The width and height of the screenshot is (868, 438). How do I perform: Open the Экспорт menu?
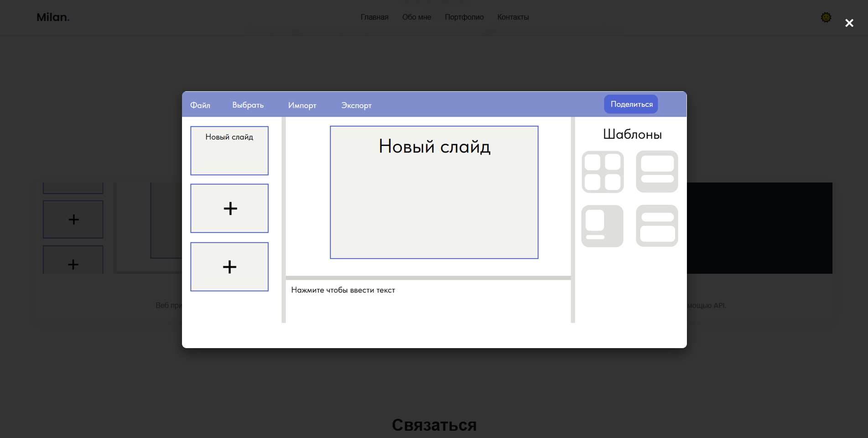356,105
